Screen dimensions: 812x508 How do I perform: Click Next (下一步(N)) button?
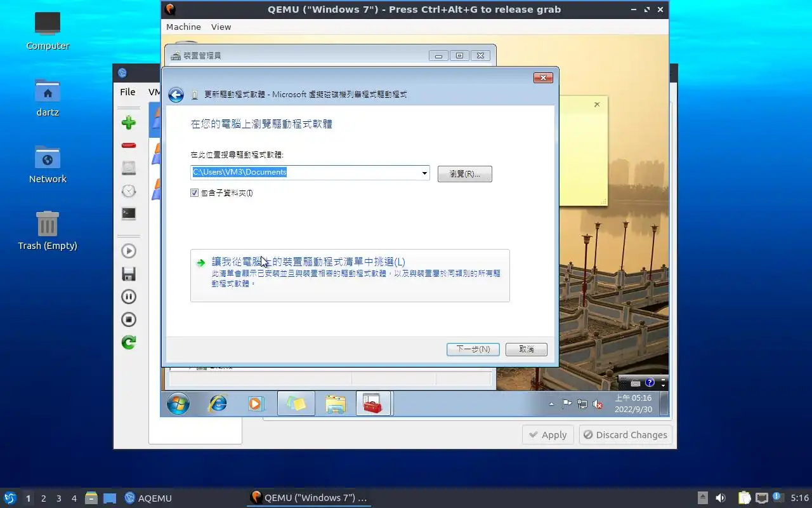click(x=473, y=349)
